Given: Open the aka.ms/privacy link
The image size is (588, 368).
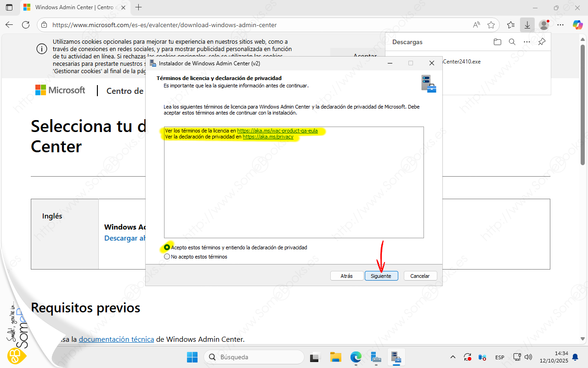Looking at the screenshot, I should pyautogui.click(x=267, y=137).
